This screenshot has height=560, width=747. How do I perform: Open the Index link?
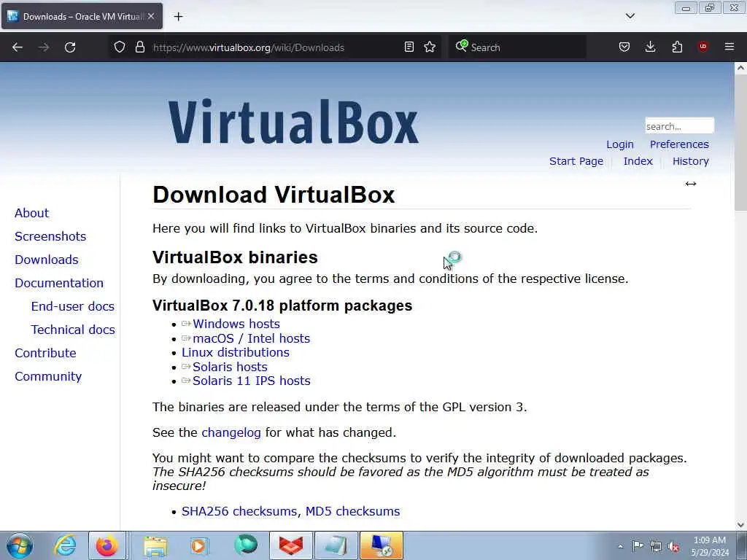(x=638, y=161)
